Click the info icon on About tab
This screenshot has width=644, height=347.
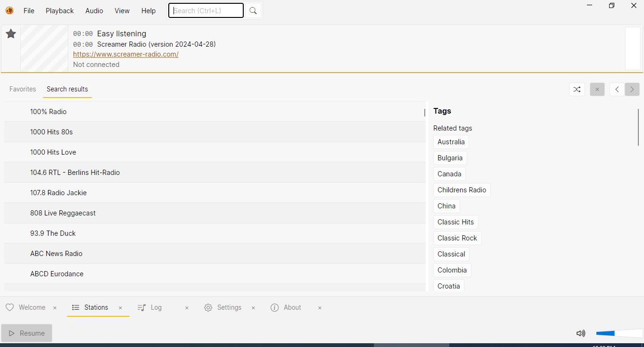tap(274, 307)
